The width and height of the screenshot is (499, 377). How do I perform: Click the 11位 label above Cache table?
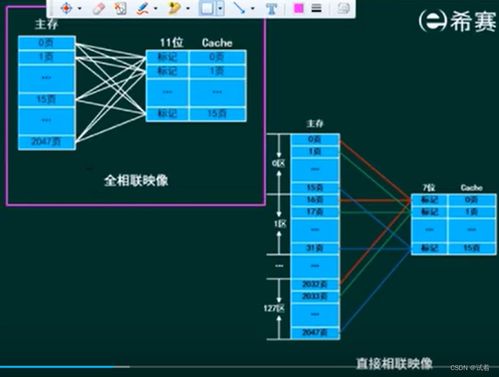[171, 42]
